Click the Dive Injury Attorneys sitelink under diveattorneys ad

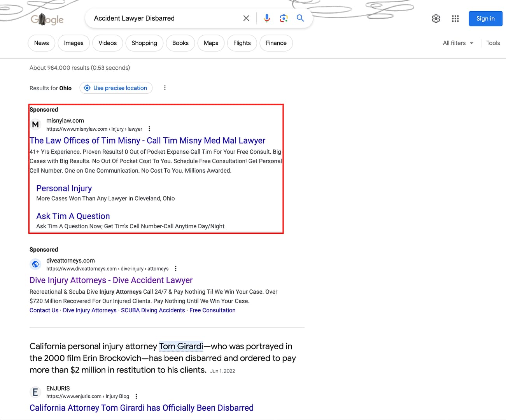pos(90,310)
